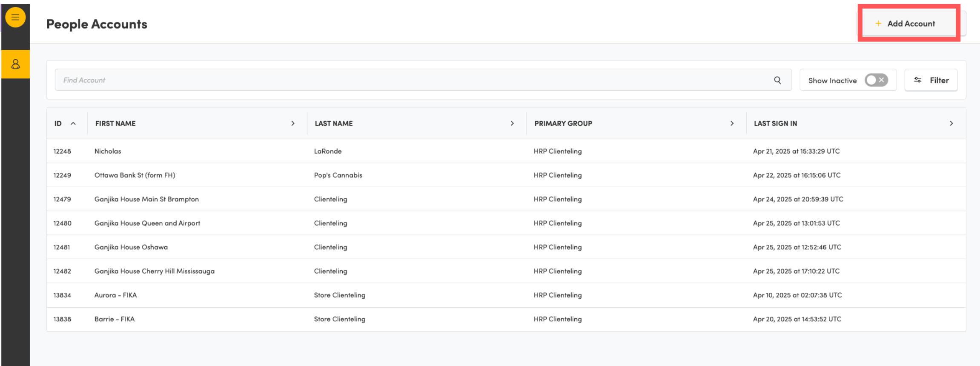Select the Ganjika House Oshawa row

[131, 247]
